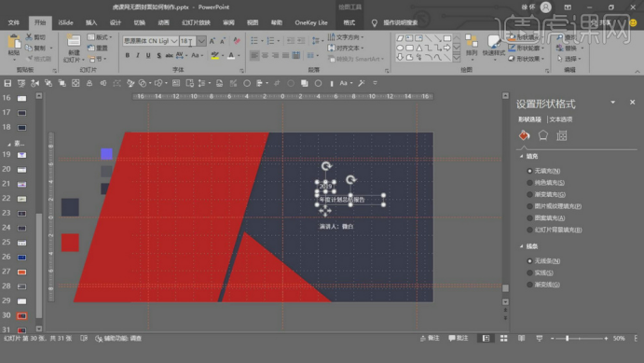Apply text shadow S icon
The image size is (644, 363).
click(159, 55)
